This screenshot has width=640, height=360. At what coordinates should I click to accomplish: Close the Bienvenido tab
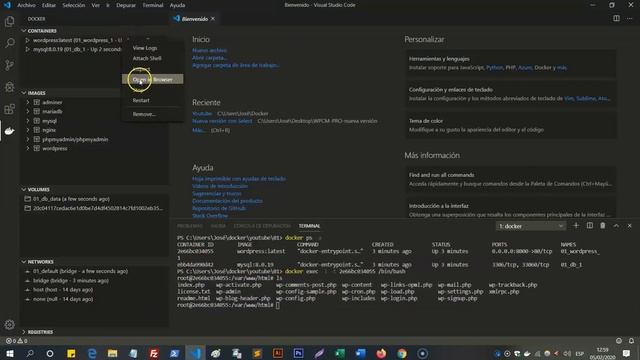point(213,19)
